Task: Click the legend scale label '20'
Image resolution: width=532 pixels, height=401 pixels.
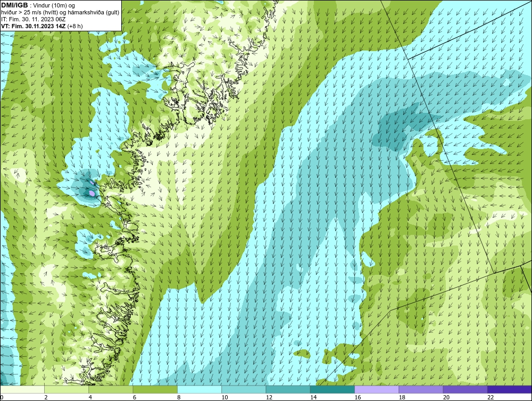Action: (446, 398)
